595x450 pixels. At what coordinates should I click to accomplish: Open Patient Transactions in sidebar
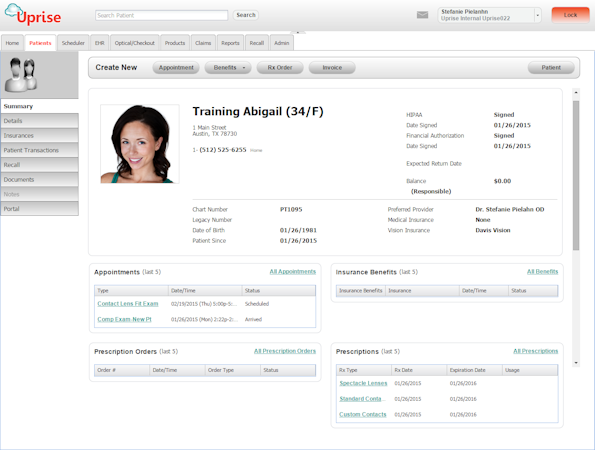39,150
